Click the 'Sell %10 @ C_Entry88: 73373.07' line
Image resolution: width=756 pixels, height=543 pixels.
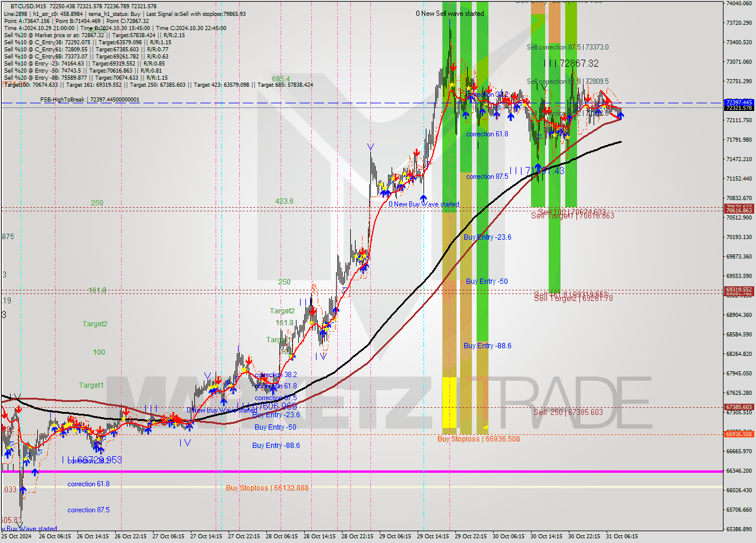click(x=86, y=57)
